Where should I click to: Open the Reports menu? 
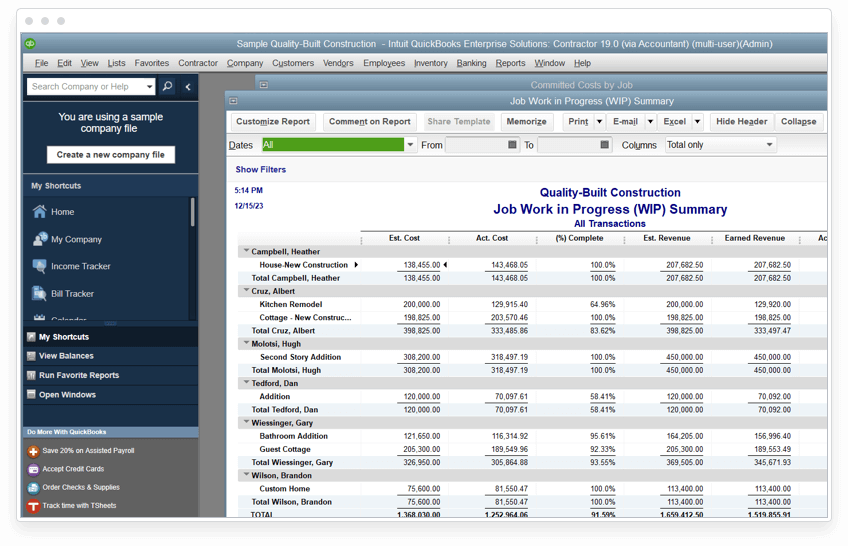(x=510, y=63)
